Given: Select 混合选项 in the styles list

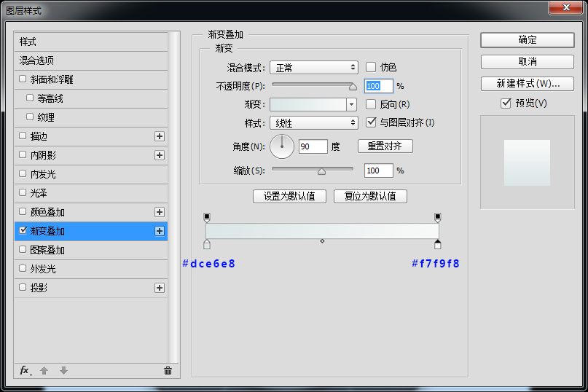Looking at the screenshot, I should [36, 60].
